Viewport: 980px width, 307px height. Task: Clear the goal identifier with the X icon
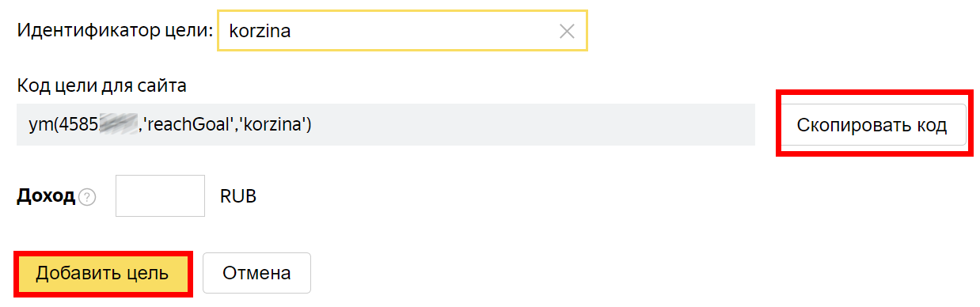(567, 31)
